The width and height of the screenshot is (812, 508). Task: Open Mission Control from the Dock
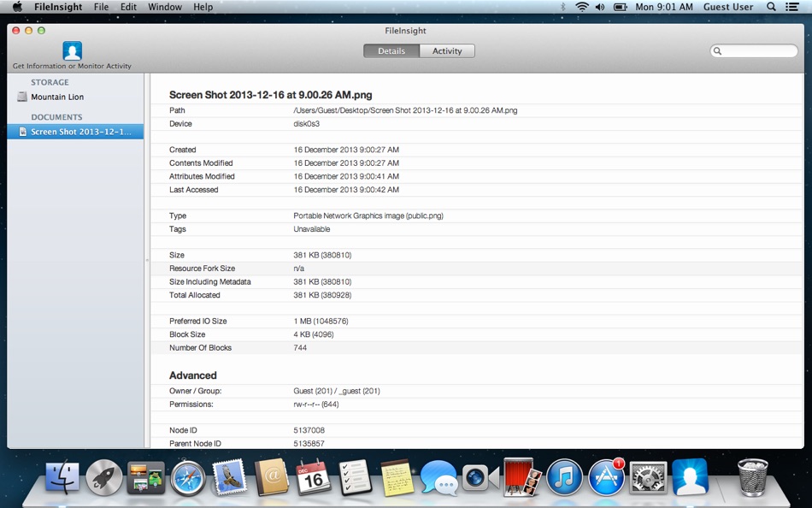coord(146,477)
